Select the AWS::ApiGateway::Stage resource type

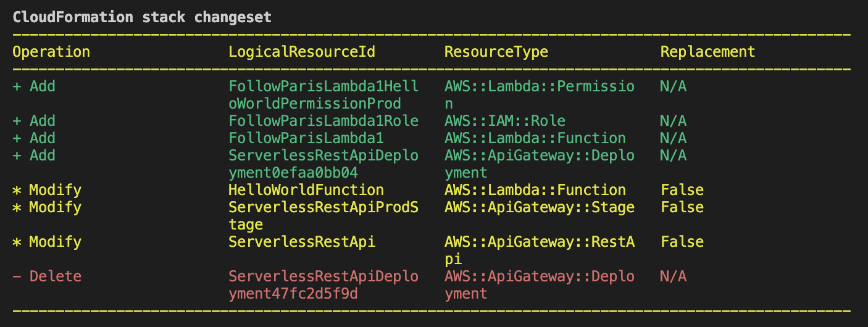[x=540, y=207]
